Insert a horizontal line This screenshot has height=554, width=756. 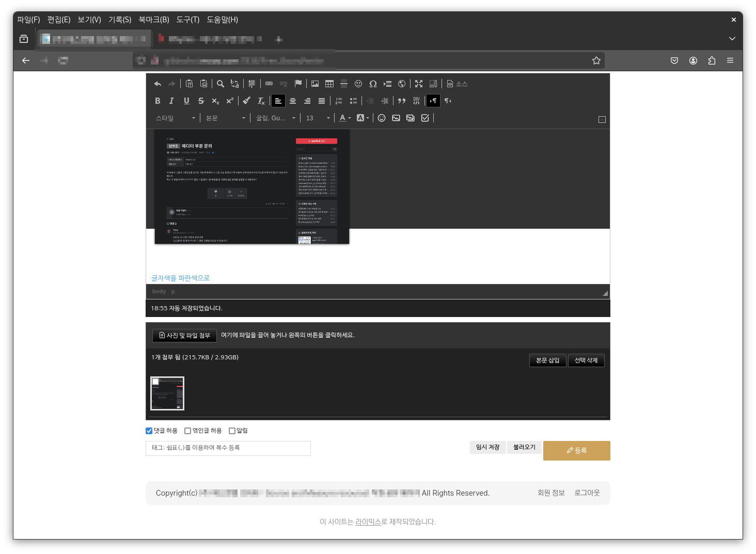[x=344, y=84]
